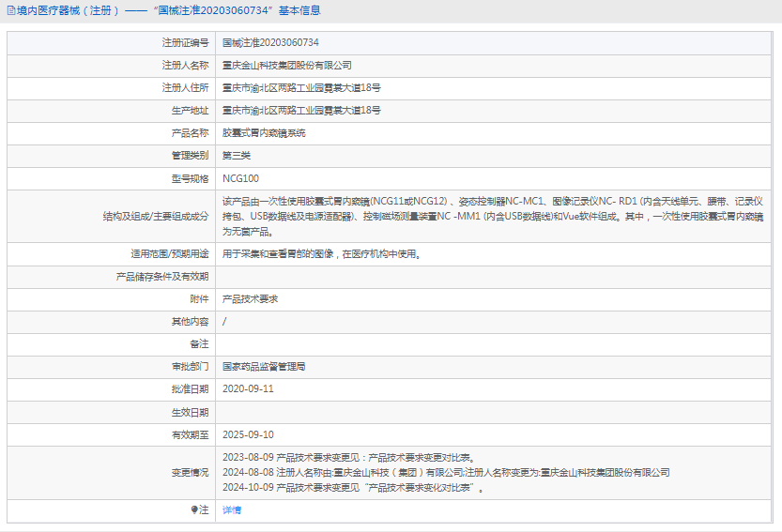Click the 生产地址 address value
The width and height of the screenshot is (782, 532).
click(x=300, y=111)
